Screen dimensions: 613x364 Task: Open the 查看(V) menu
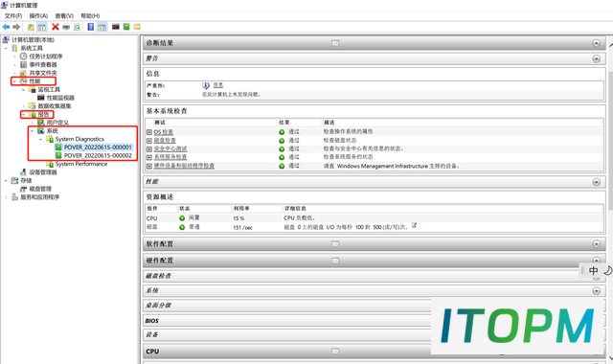[x=64, y=15]
